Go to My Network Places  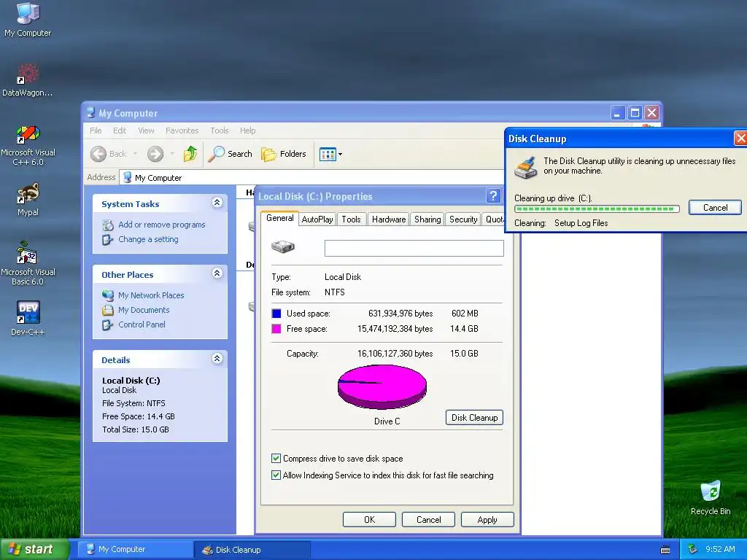151,295
